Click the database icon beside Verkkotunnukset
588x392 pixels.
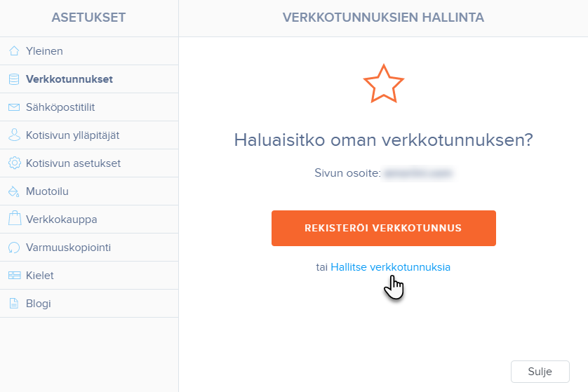click(x=14, y=79)
